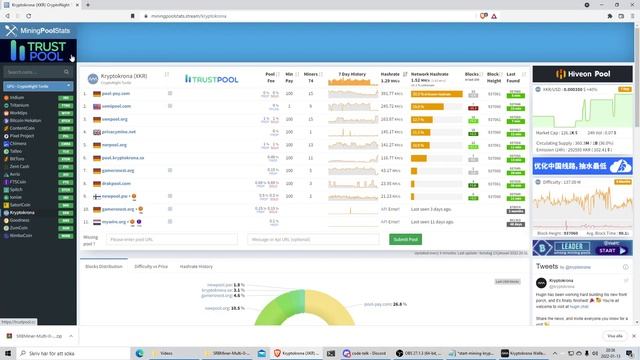Click the bookmark icon in address bar
This screenshot has width=640, height=360.
pyautogui.click(x=133, y=16)
